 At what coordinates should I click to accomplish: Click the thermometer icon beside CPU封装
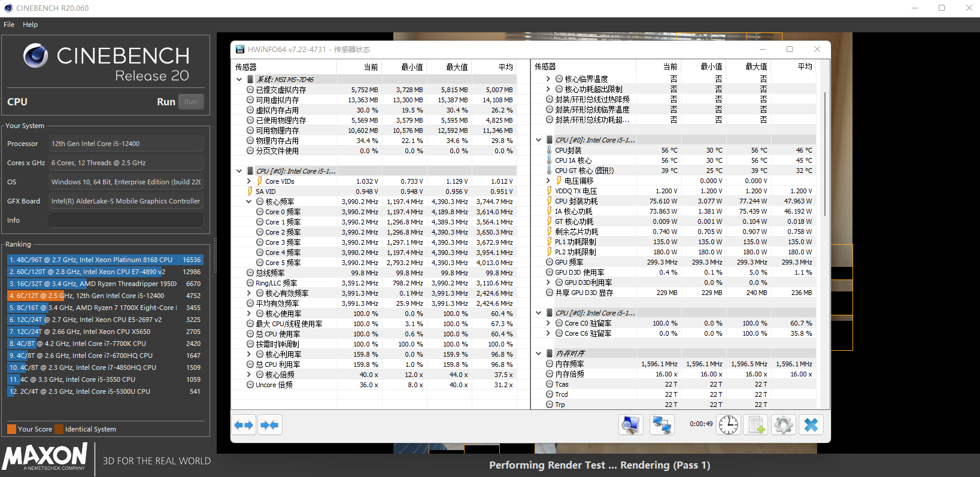coord(550,150)
